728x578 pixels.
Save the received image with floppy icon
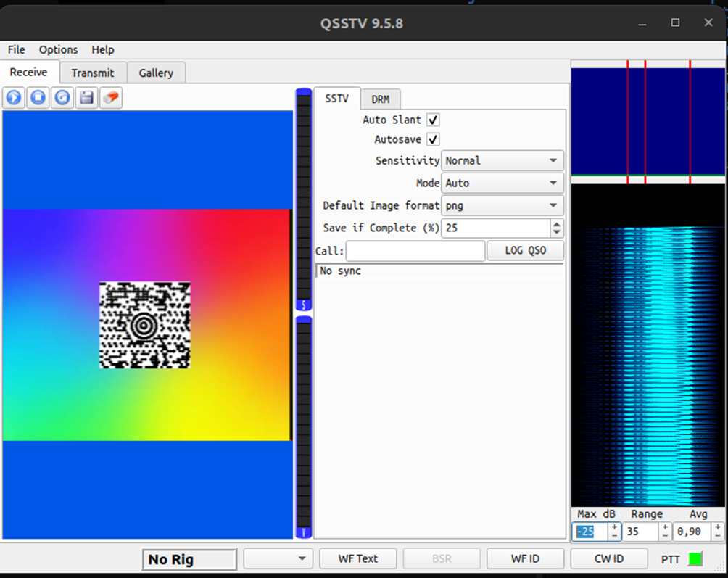87,97
